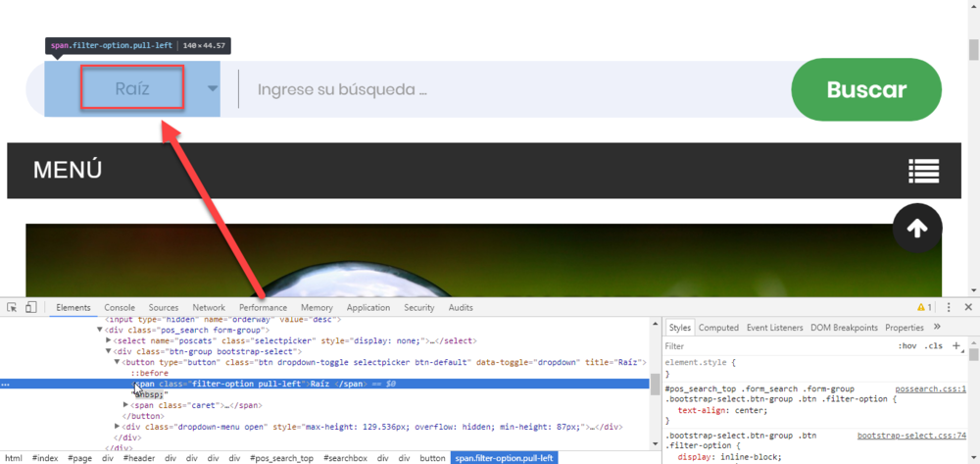Image resolution: width=980 pixels, height=464 pixels.
Task: Close the DevTools panel
Action: pyautogui.click(x=968, y=307)
